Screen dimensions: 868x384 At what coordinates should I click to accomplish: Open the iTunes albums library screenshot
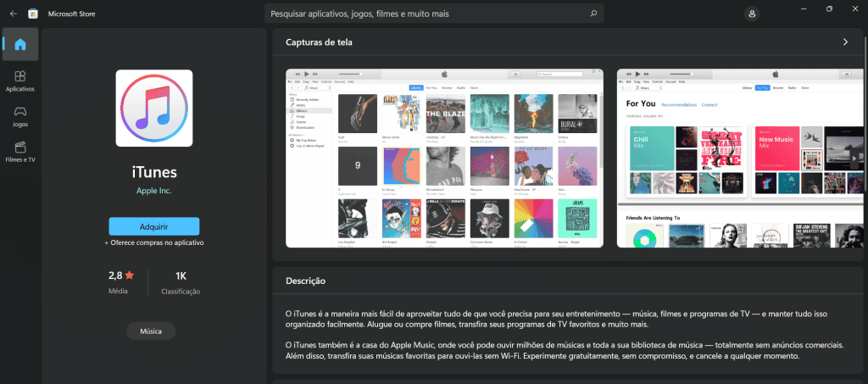pos(444,159)
